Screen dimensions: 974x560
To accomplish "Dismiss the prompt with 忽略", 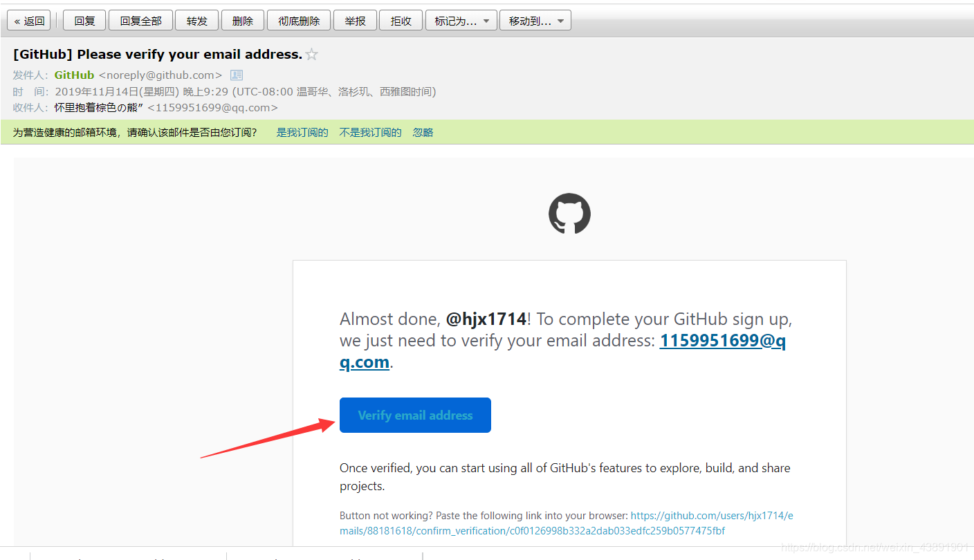I will point(423,132).
